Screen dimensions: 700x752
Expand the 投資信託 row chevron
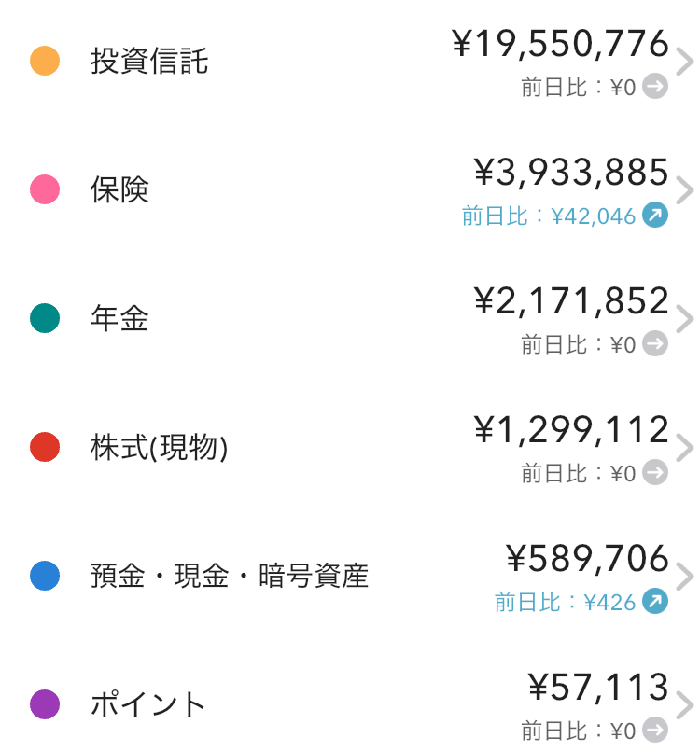click(685, 63)
